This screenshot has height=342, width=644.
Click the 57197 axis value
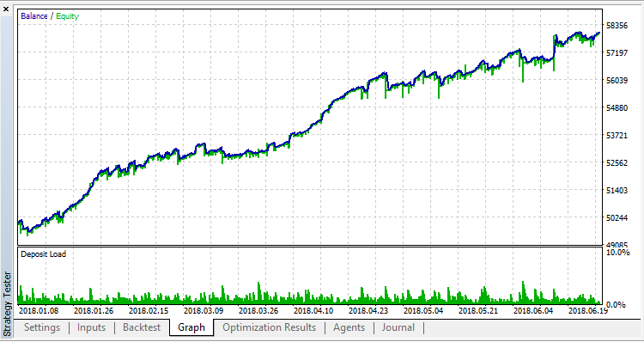click(x=617, y=53)
